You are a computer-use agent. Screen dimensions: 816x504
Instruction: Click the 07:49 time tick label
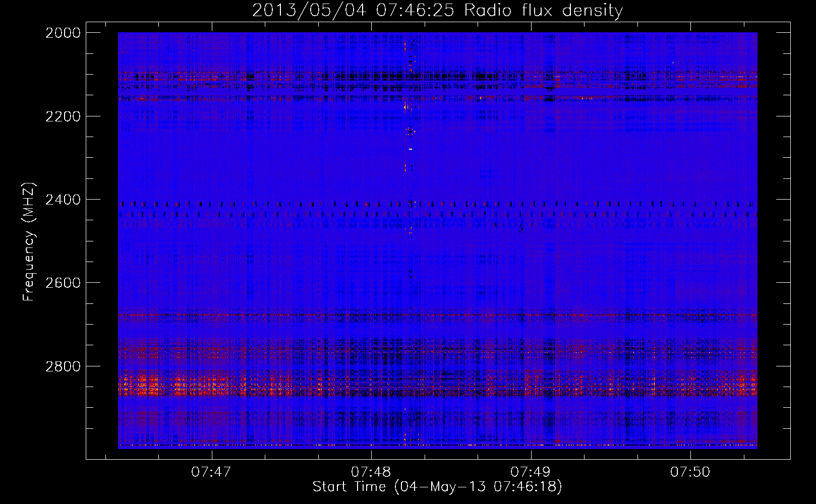coord(530,472)
